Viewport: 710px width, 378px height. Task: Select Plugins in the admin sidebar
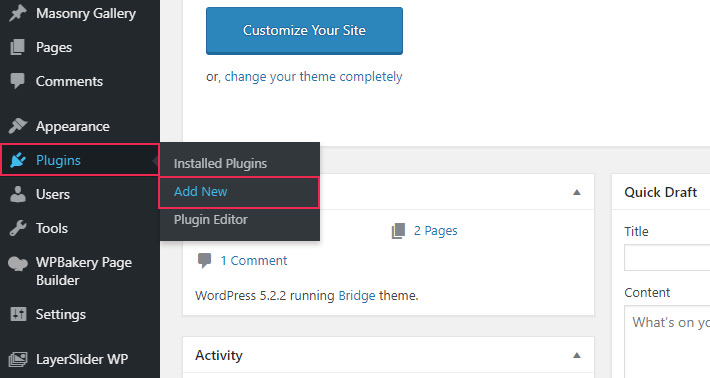click(80, 160)
